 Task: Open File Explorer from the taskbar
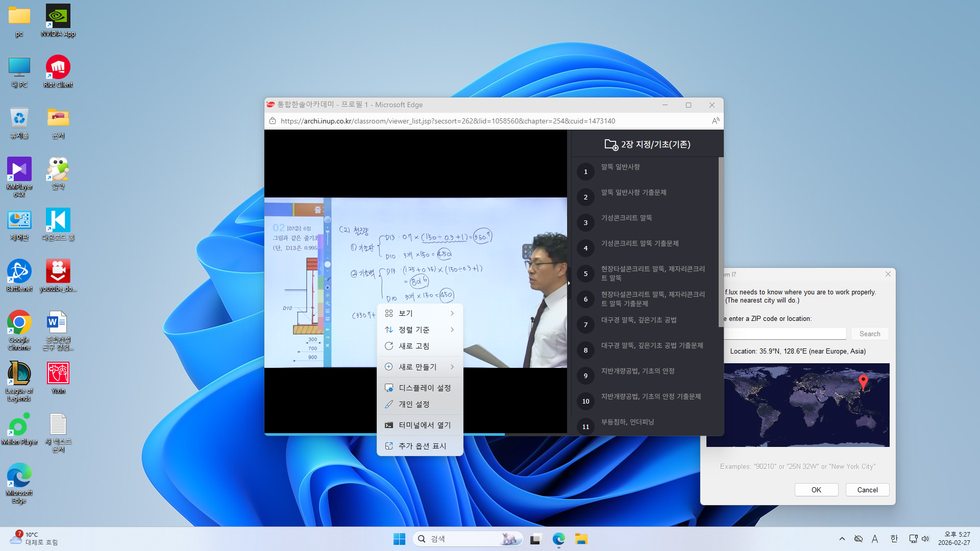pyautogui.click(x=581, y=539)
